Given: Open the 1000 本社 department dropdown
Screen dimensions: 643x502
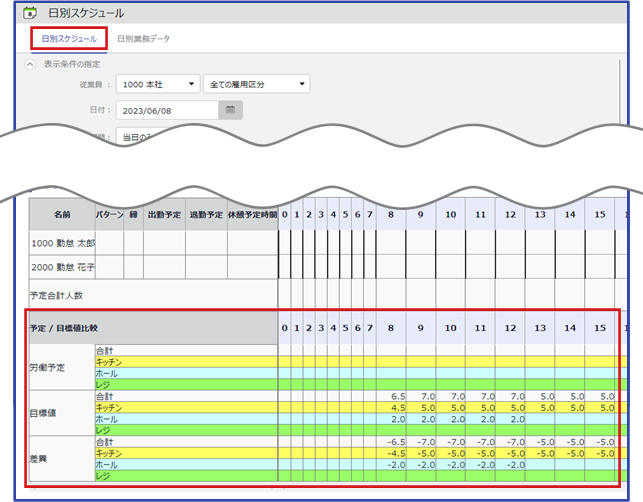Looking at the screenshot, I should pos(158,84).
